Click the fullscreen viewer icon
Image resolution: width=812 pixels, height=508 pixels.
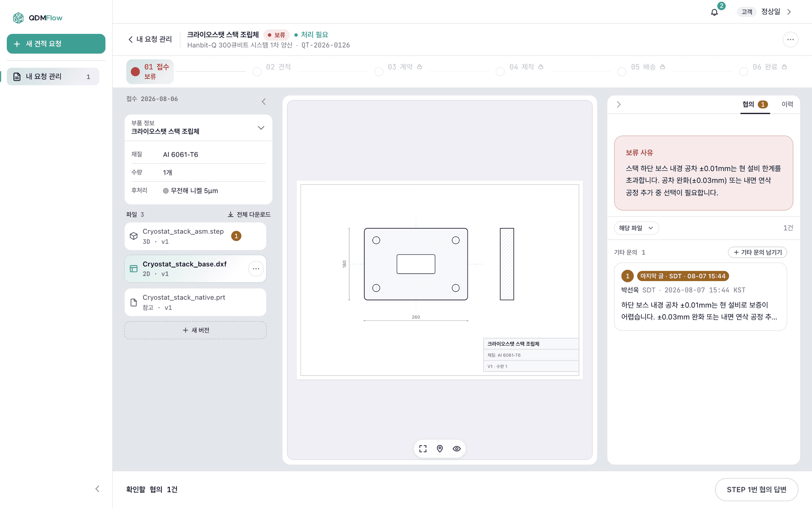pyautogui.click(x=423, y=449)
